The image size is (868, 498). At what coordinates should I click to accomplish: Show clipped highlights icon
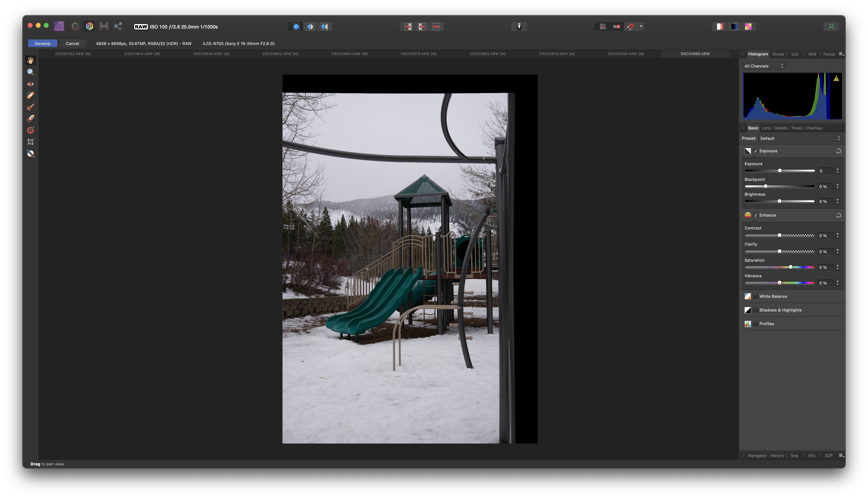[x=720, y=27]
